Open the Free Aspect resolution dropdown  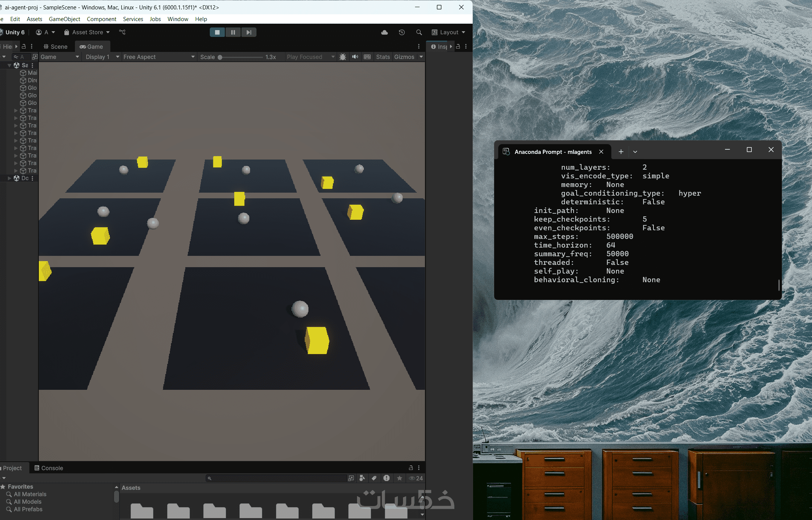pyautogui.click(x=159, y=57)
